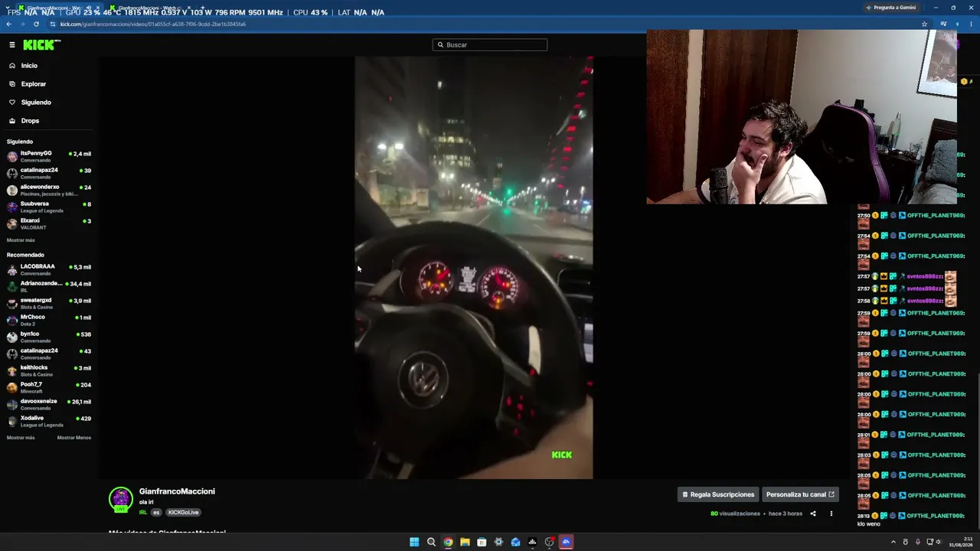Click the ItsPennyGG avatar
The width and height of the screenshot is (980, 551).
point(12,156)
